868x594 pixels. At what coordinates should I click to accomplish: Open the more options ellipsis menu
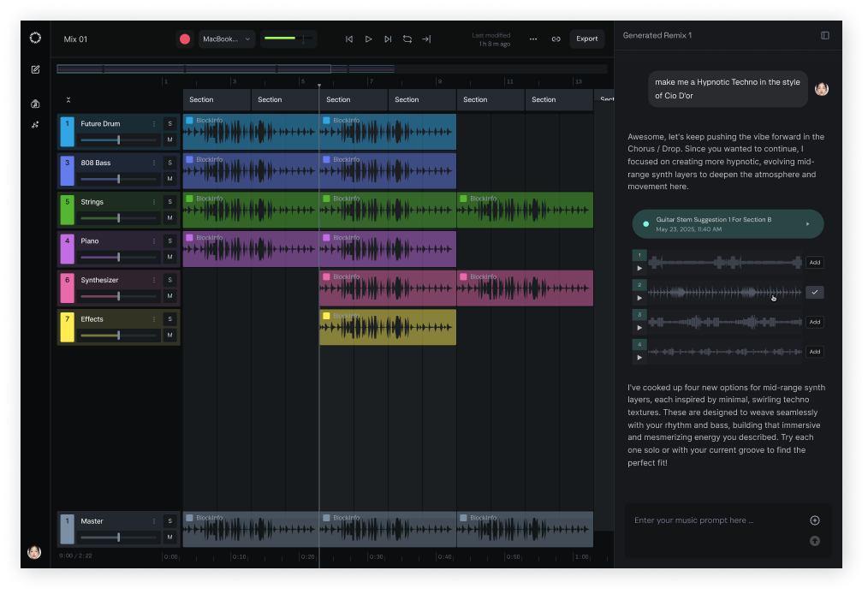coord(533,39)
